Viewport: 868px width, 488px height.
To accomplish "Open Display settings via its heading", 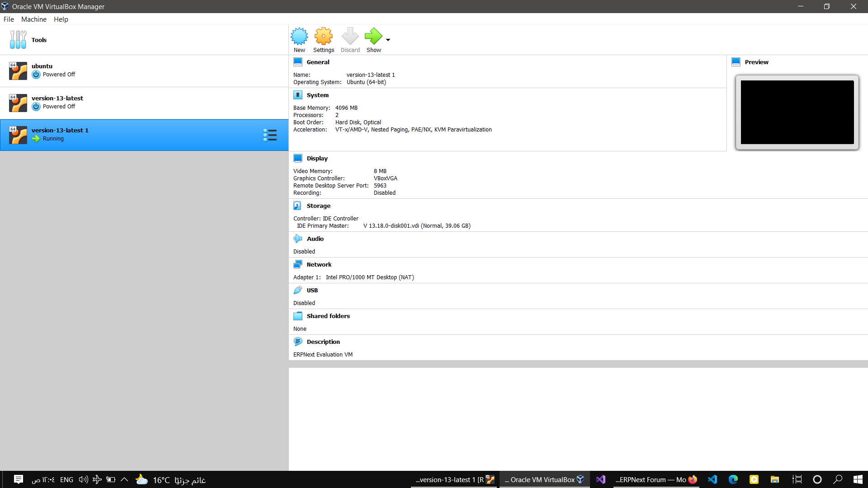I will click(317, 158).
